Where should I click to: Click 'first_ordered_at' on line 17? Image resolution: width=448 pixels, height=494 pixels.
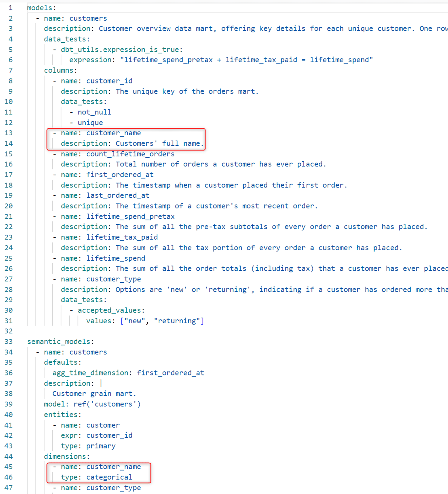[x=120, y=175]
